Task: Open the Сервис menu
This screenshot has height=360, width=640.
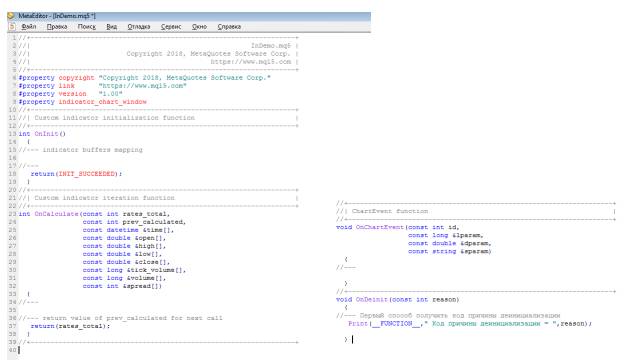Action: (x=171, y=27)
